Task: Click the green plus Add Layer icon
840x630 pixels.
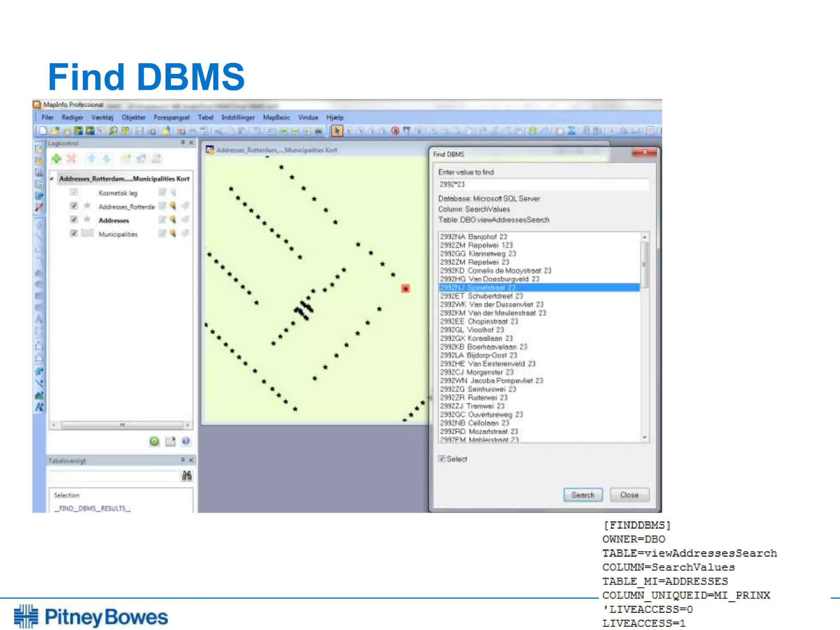Action: [57, 159]
